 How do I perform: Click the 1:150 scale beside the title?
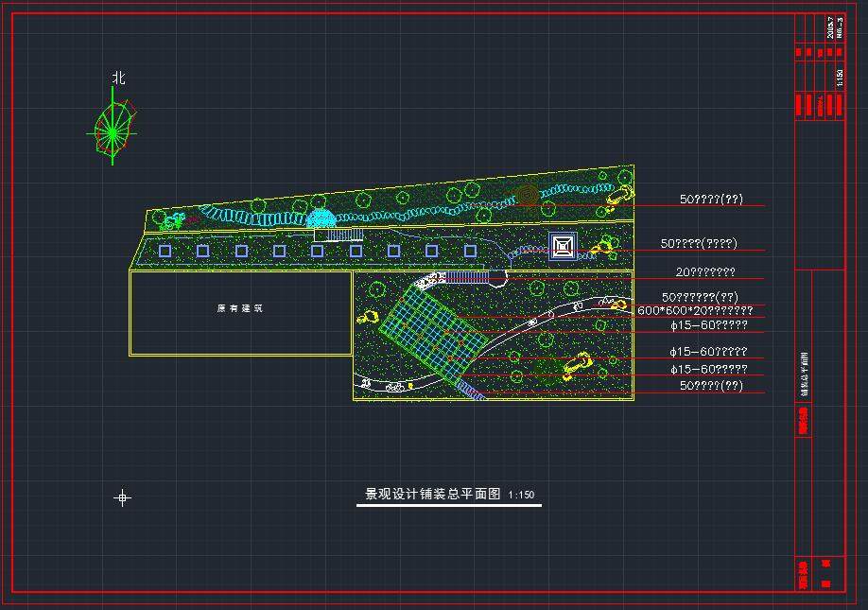(521, 495)
